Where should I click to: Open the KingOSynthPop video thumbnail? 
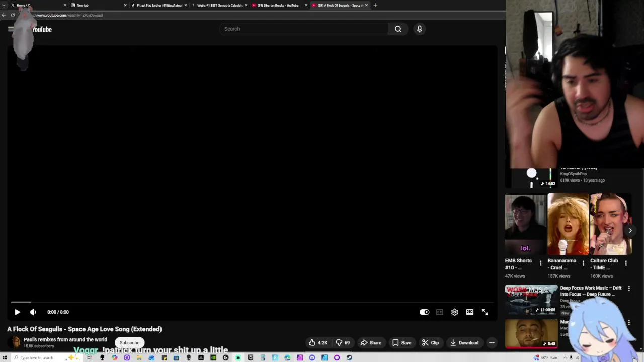click(531, 178)
